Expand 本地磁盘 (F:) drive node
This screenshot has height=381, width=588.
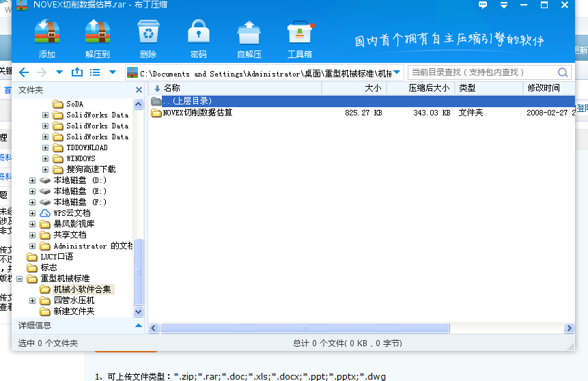(x=32, y=202)
